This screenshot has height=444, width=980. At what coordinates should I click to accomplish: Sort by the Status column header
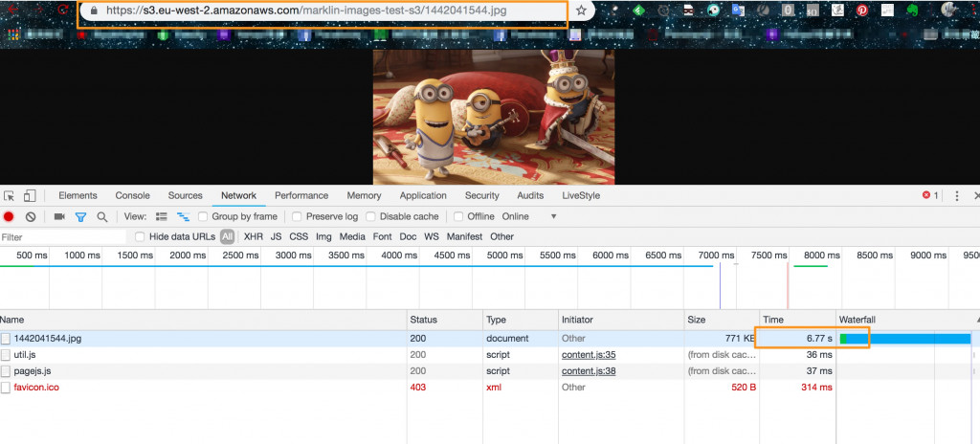(445, 320)
